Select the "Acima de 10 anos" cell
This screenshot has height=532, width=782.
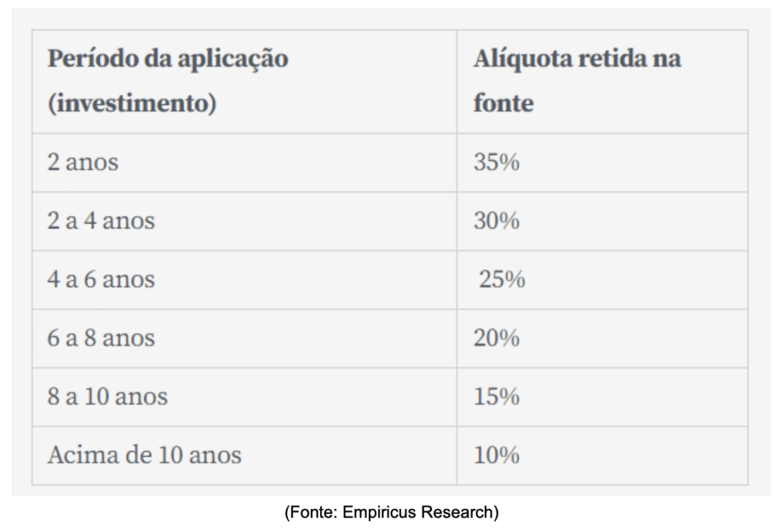(x=144, y=456)
